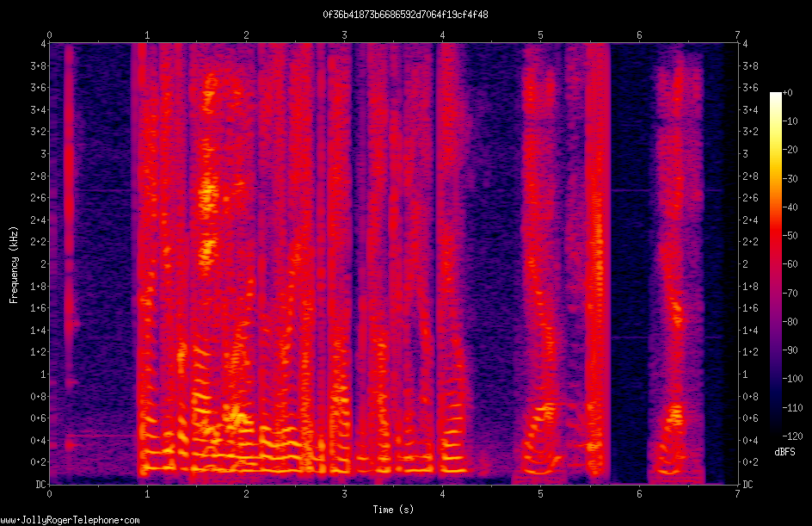Click the "-80" color scale value
The image size is (812, 526).
tap(790, 322)
